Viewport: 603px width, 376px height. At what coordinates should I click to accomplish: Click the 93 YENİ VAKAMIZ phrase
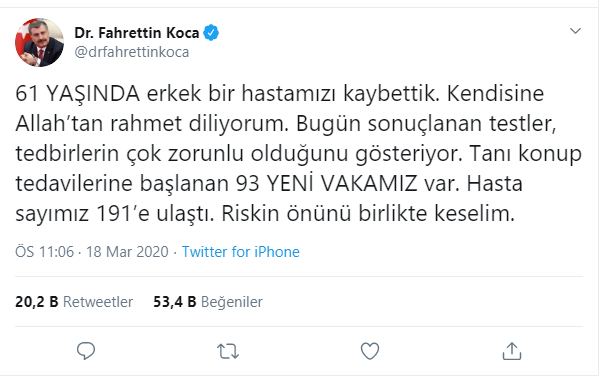(326, 183)
